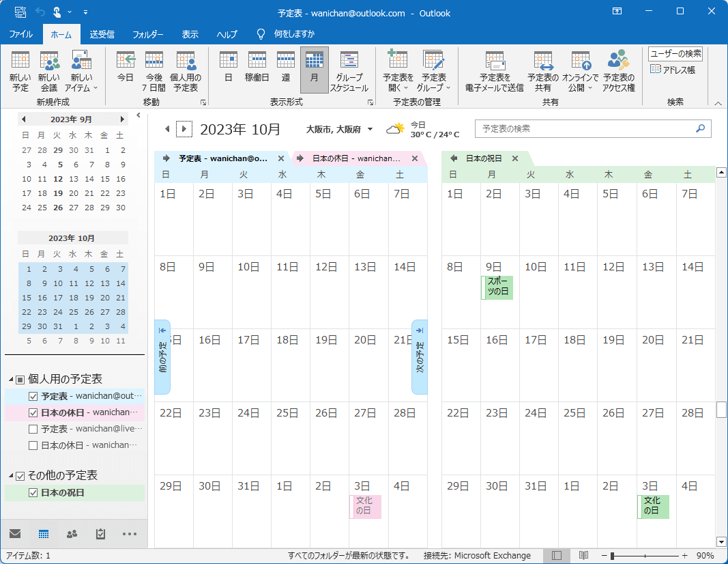Jump to today (今日) in calendar
The height and width of the screenshot is (564, 728).
[x=126, y=68]
